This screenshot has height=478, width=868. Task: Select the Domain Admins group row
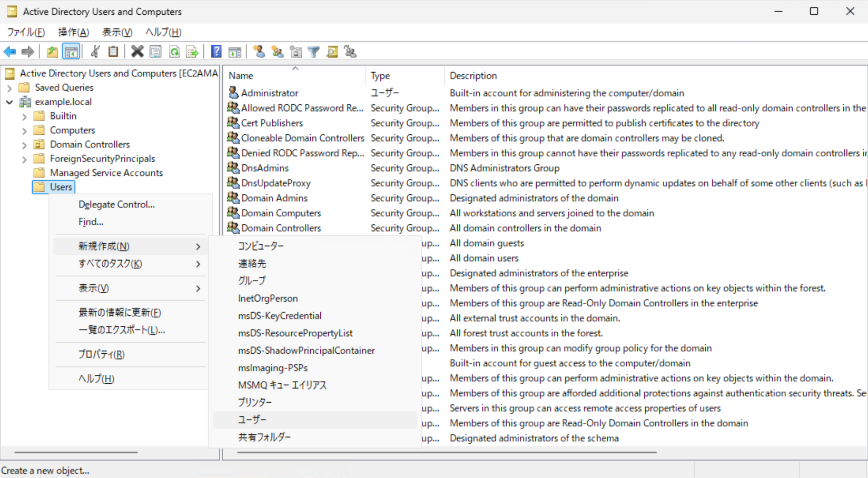point(274,198)
